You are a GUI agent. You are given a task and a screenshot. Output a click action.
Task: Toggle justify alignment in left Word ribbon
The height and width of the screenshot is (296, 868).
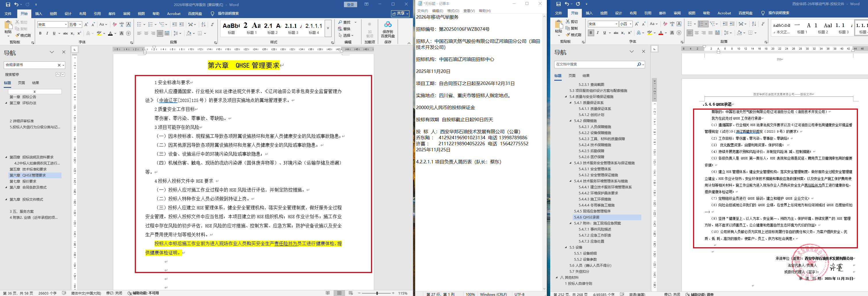tap(160, 33)
